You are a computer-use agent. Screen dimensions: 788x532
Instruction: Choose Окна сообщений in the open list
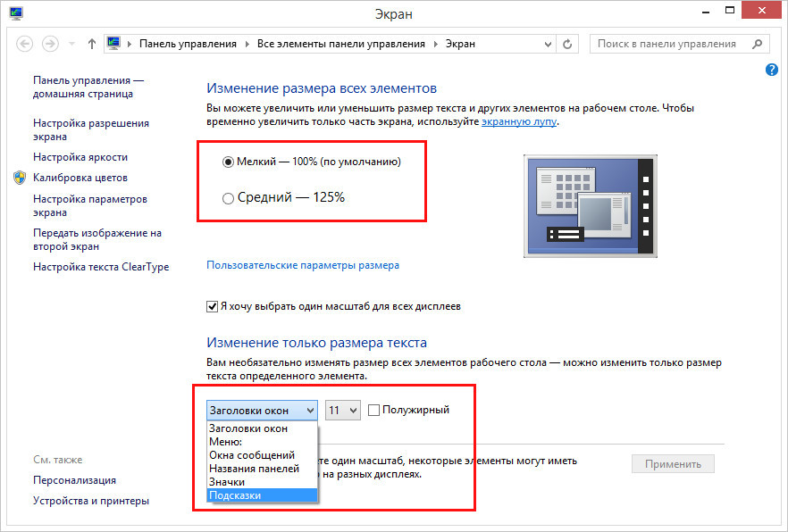coord(262,455)
